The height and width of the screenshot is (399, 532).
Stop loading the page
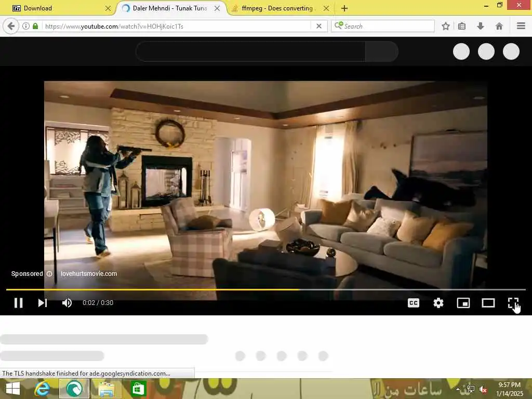[x=319, y=26]
